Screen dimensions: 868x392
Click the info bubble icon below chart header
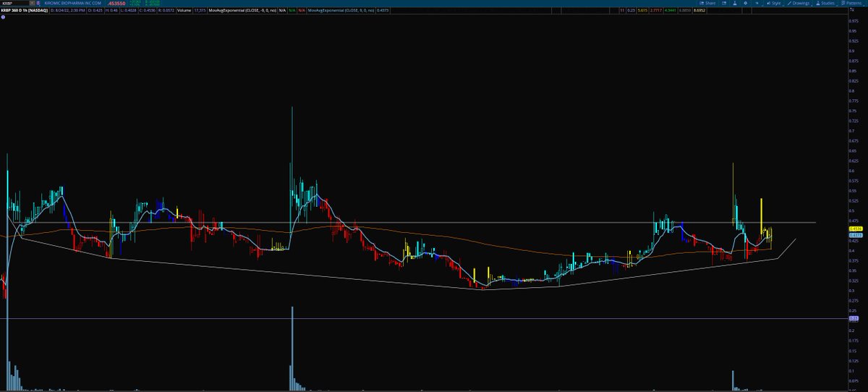click(x=3, y=17)
